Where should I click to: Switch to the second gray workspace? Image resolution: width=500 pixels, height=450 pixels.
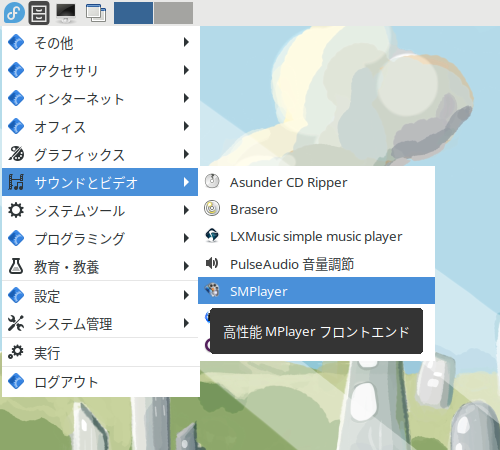point(173,13)
